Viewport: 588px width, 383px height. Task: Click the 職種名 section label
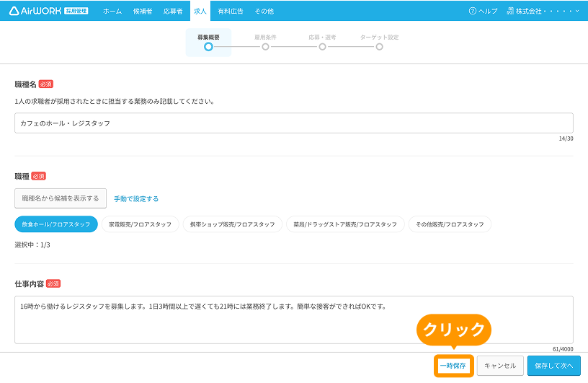pos(25,84)
